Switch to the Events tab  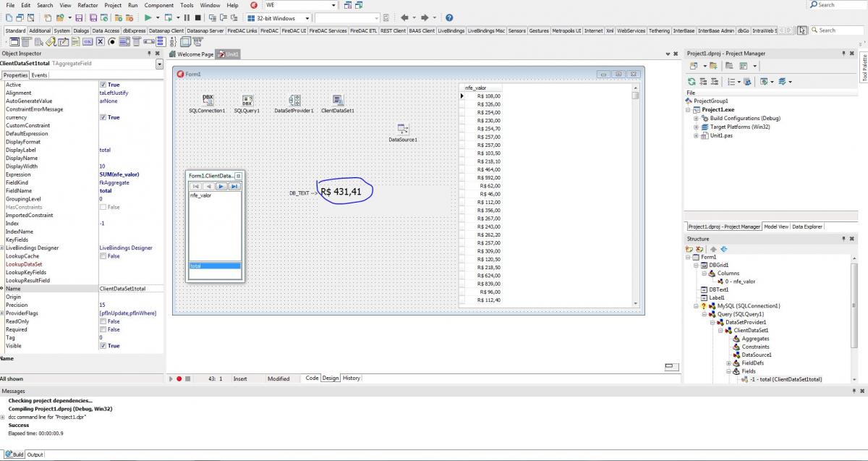click(39, 75)
